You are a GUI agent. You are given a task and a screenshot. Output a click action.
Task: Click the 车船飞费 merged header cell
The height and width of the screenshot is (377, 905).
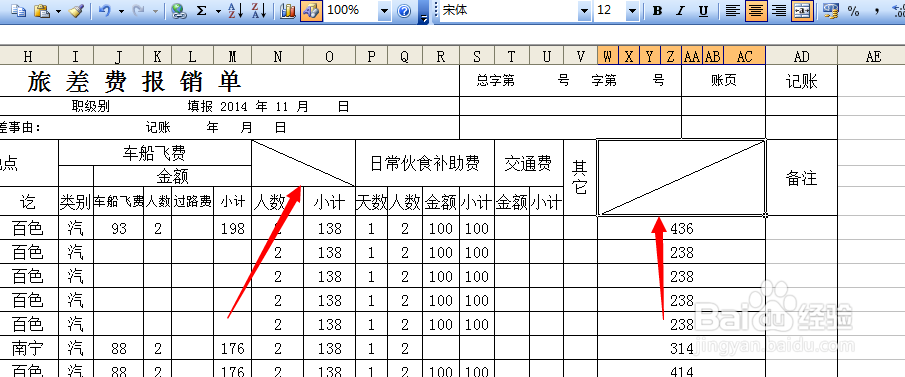(155, 153)
